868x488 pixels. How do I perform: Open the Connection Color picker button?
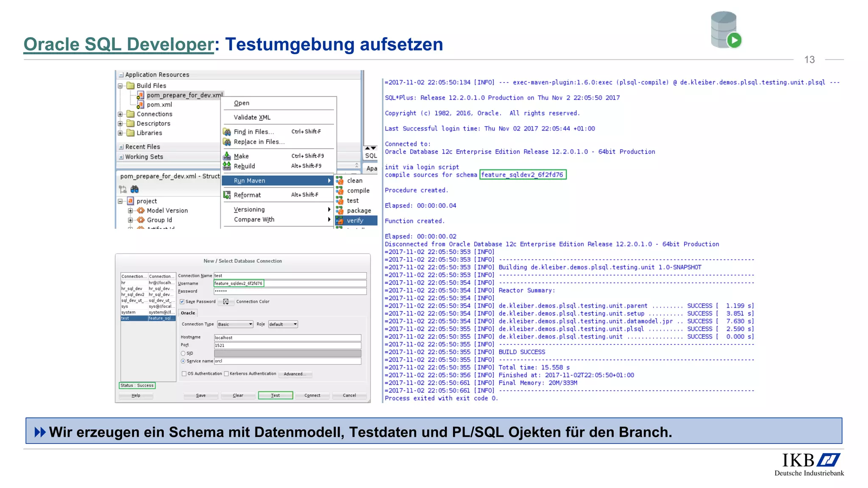click(226, 302)
